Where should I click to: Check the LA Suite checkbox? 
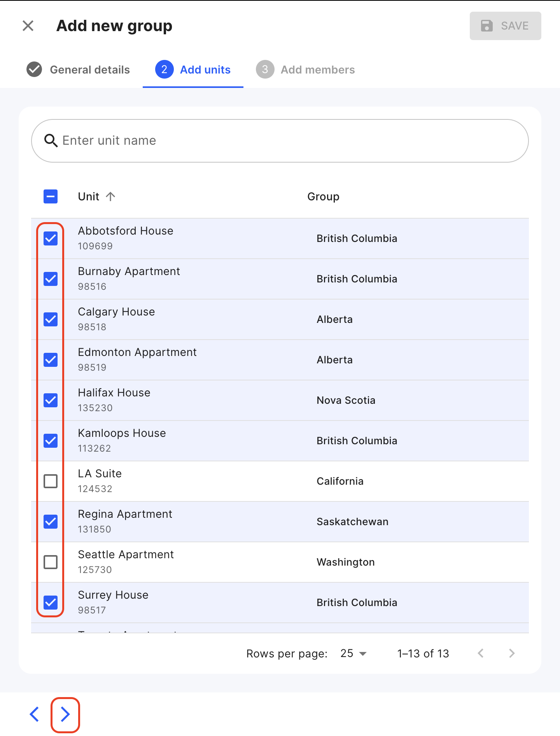[51, 481]
